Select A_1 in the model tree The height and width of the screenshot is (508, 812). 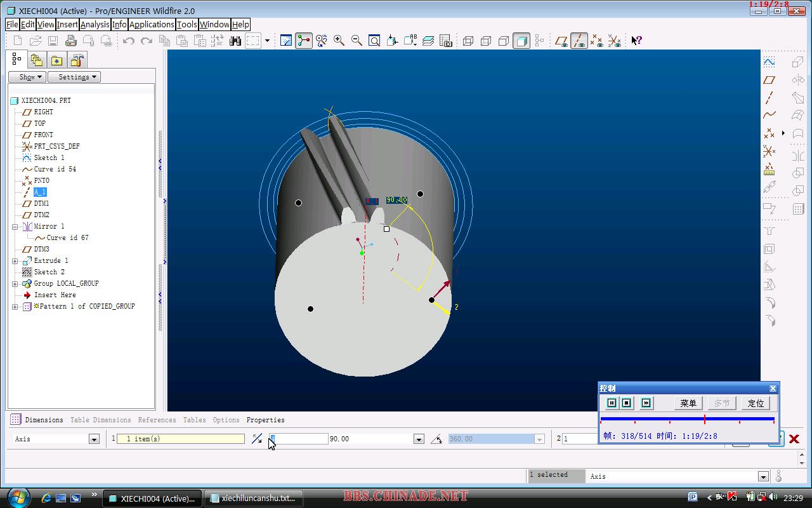(39, 192)
